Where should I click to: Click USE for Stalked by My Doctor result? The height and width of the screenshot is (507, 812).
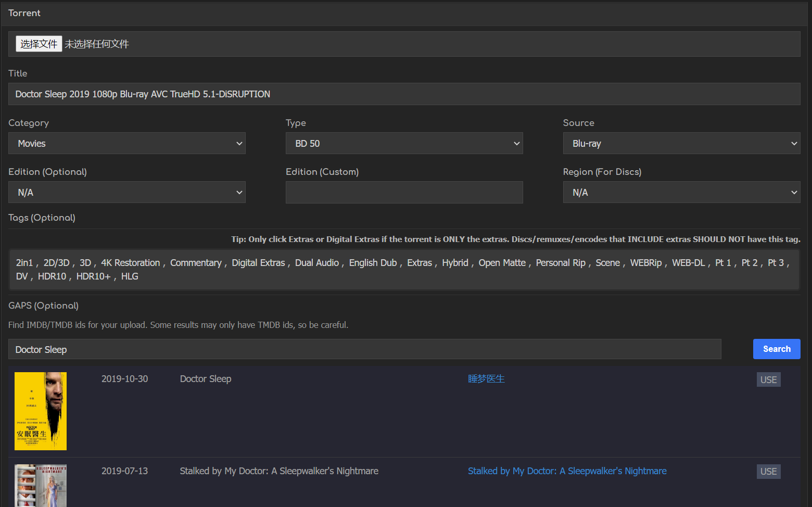tap(768, 472)
